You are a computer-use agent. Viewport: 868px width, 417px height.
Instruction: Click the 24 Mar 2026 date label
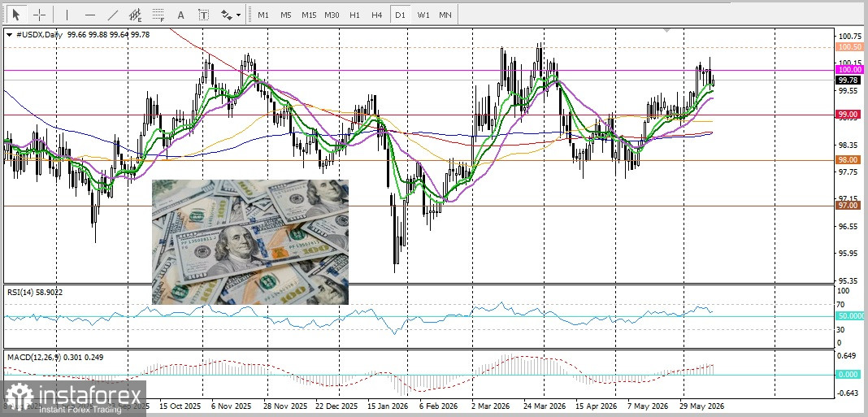tap(543, 406)
